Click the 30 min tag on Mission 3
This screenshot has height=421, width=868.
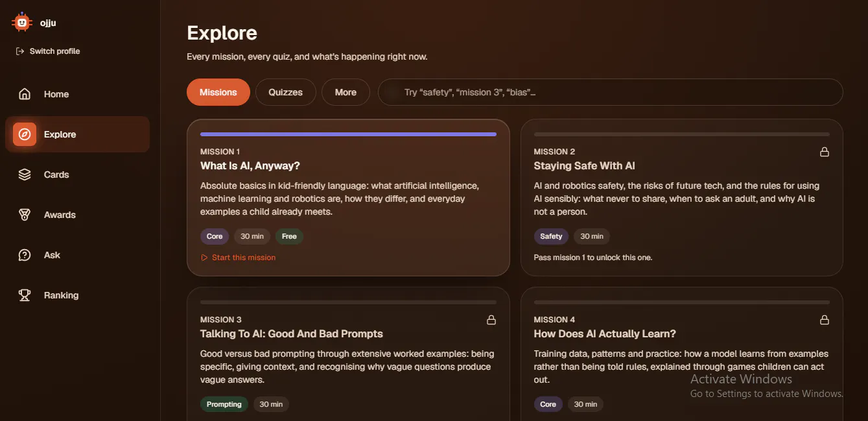[271, 404]
